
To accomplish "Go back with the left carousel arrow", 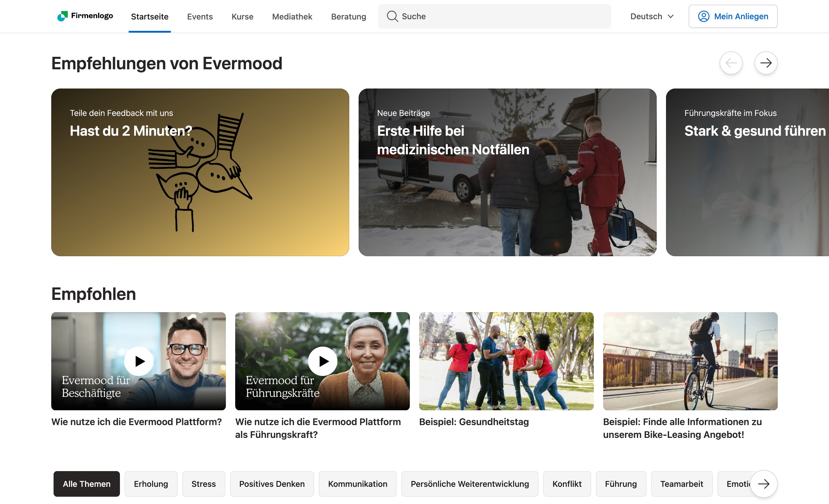I will [731, 63].
